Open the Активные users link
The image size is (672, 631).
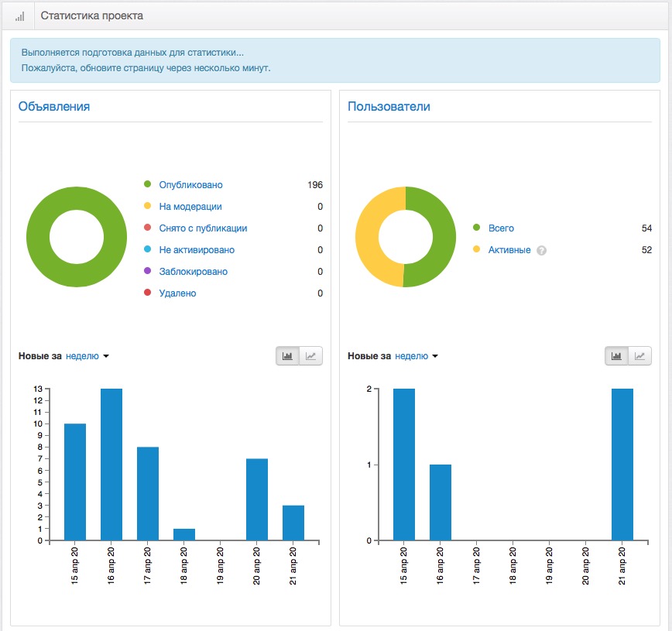(x=509, y=250)
